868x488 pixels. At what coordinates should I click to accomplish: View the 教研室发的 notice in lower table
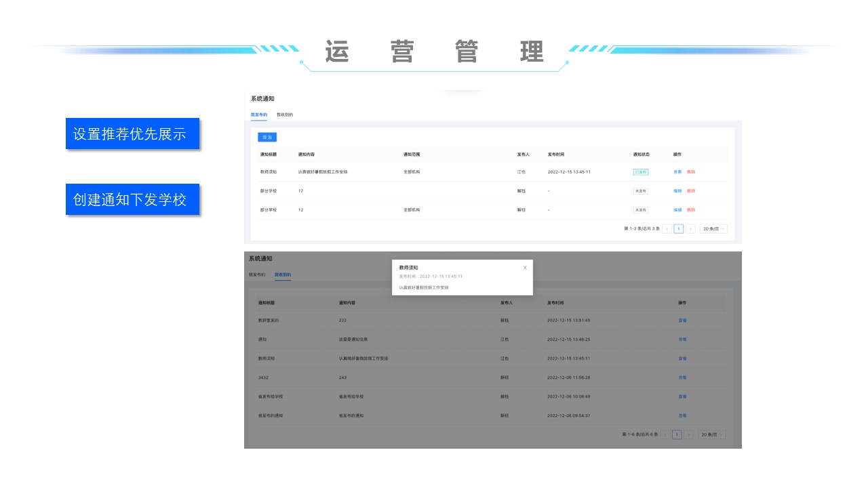[682, 320]
